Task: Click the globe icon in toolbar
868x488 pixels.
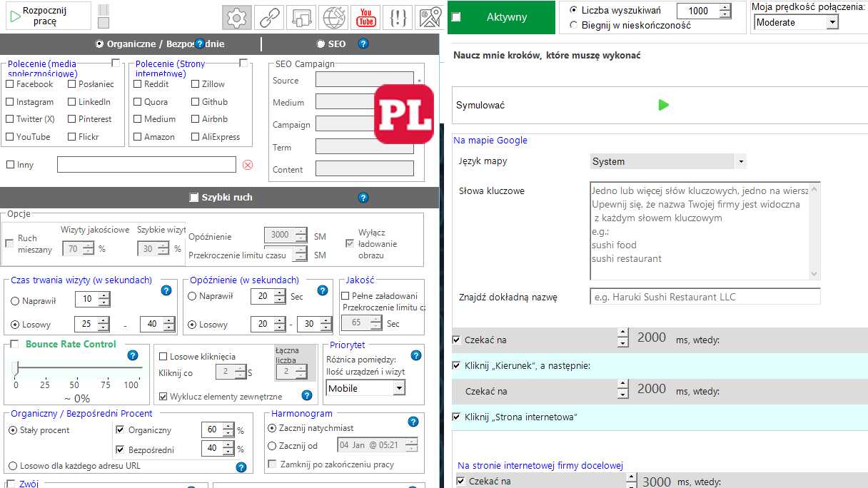Action: coord(333,18)
